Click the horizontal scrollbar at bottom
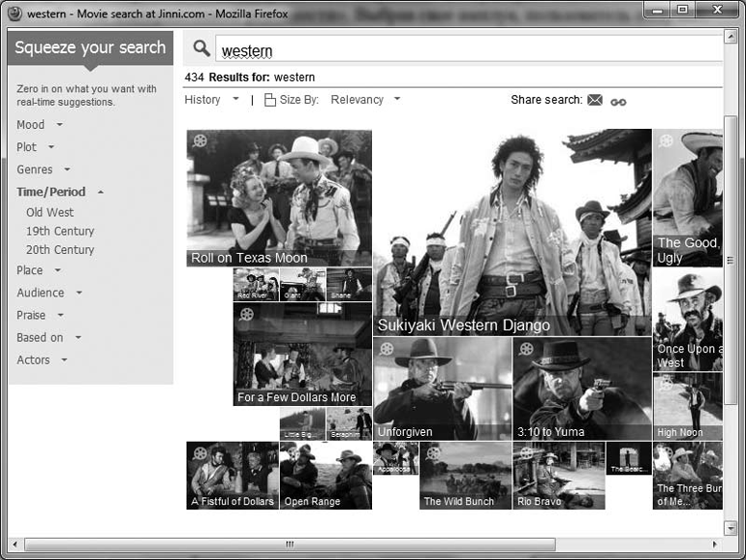746x560 pixels. pos(291,544)
